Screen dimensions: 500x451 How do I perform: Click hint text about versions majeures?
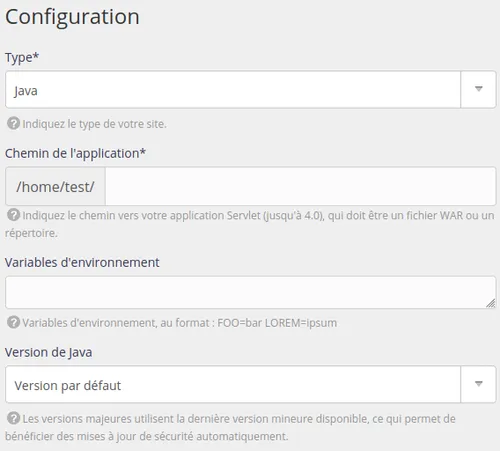231,428
